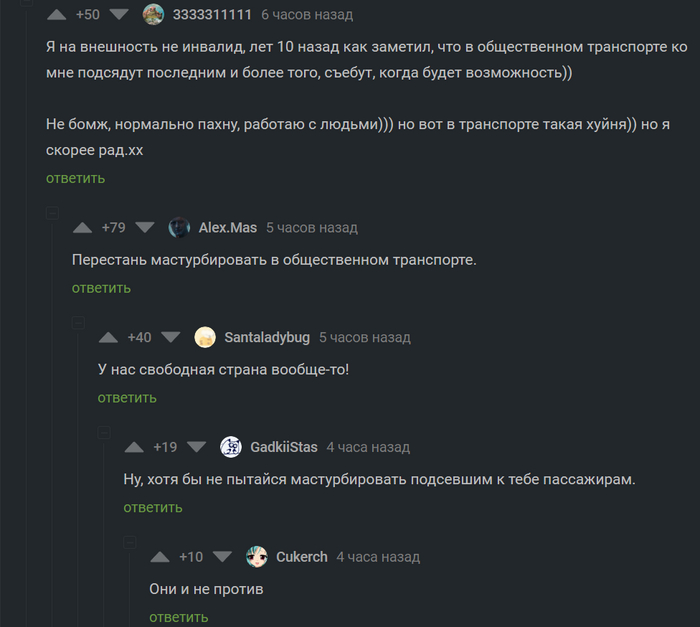
Task: Downvote the comment by 3333311111
Action: tap(119, 14)
